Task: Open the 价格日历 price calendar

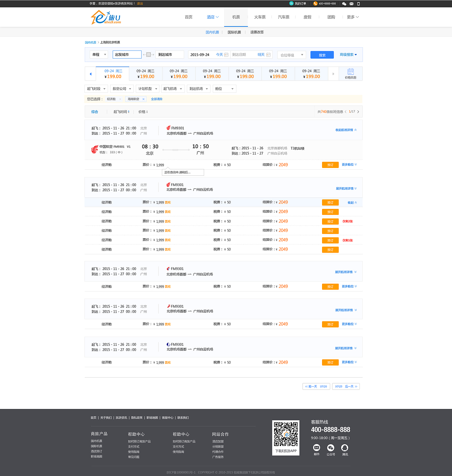Action: tap(350, 74)
